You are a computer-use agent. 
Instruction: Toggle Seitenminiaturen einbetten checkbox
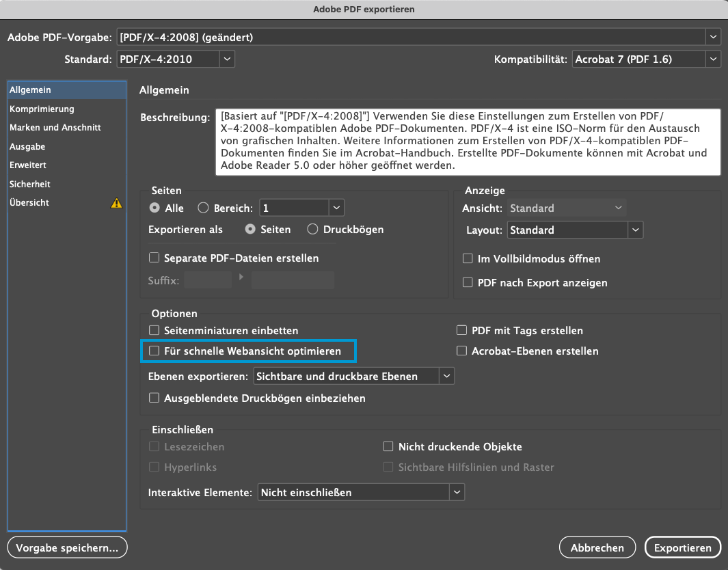154,330
